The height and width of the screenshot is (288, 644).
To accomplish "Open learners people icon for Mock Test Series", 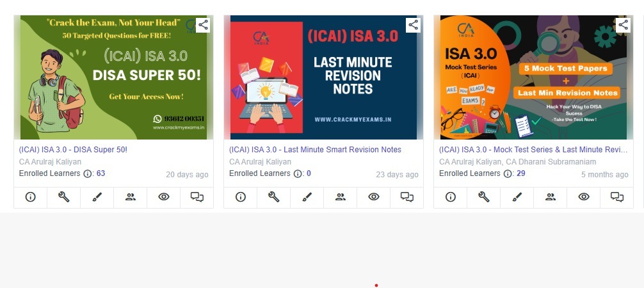I will point(551,197).
